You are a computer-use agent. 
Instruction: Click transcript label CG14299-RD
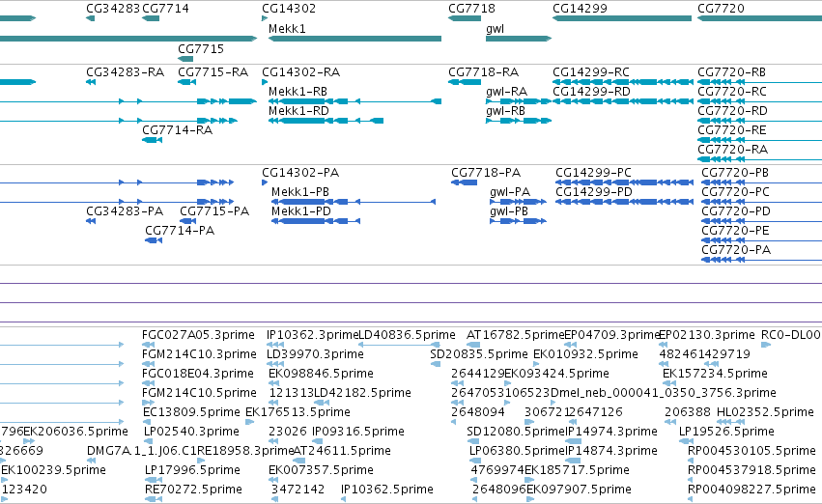coord(591,92)
